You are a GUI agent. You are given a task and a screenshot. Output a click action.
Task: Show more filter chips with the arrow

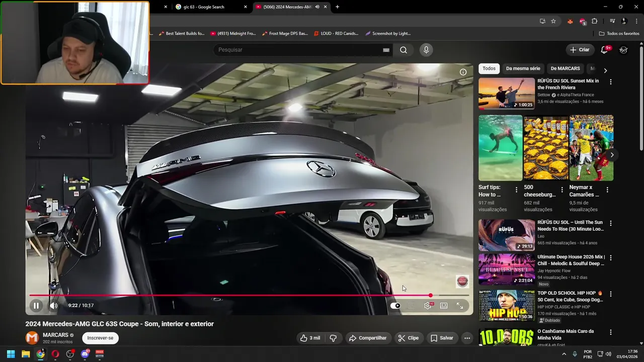[x=605, y=70]
